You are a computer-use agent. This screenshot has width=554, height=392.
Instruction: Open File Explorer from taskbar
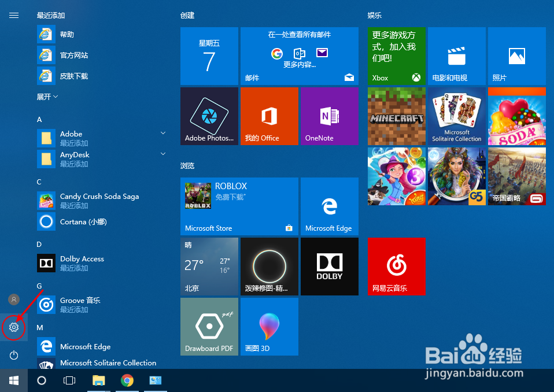pos(98,380)
